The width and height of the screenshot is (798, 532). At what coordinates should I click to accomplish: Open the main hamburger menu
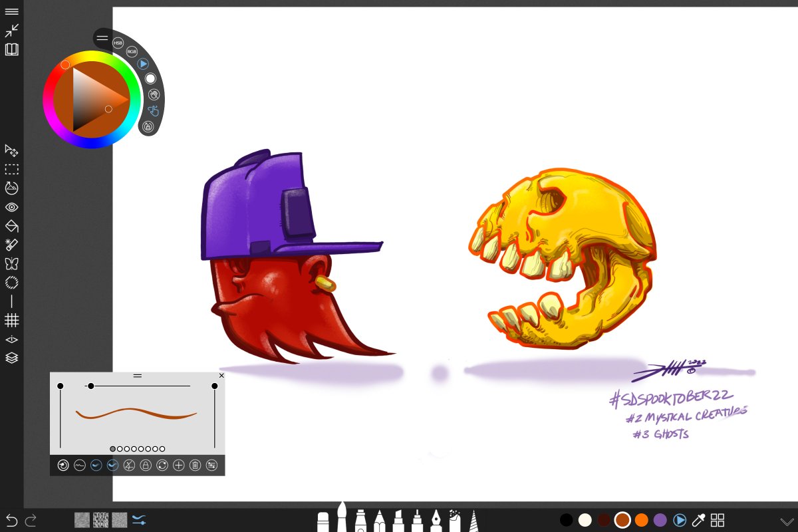tap(11, 12)
